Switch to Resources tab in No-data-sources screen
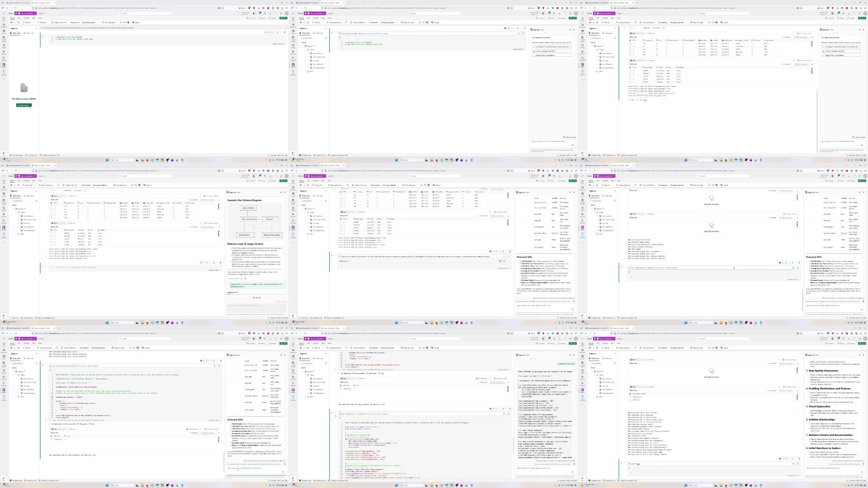The width and height of the screenshot is (868, 488). point(29,33)
